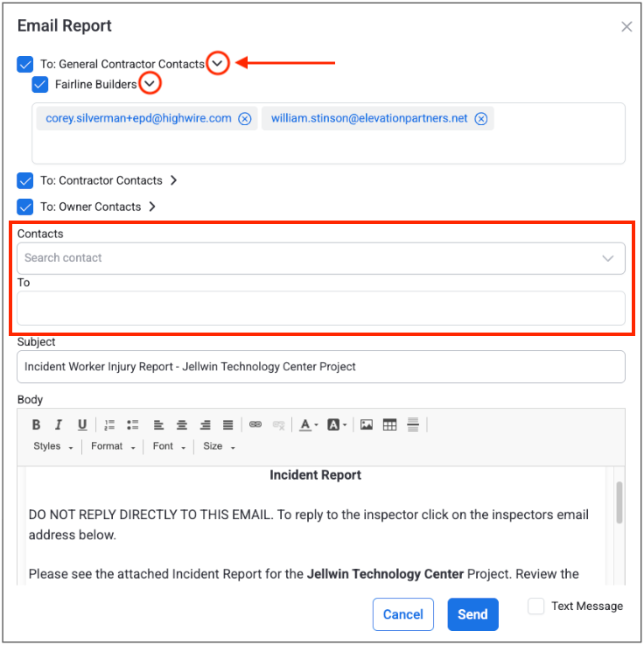Viewport: 644px width, 645px height.
Task: Center align the body text
Action: tap(182, 425)
